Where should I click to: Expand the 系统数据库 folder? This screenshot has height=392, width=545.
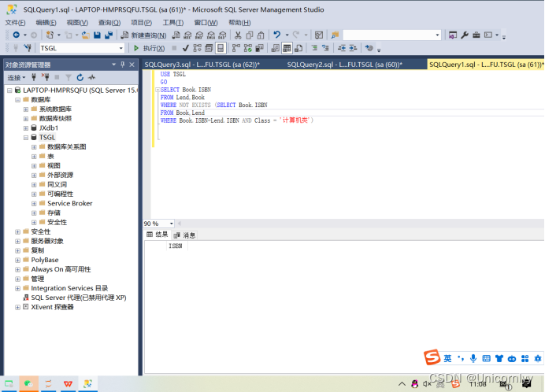[26, 109]
